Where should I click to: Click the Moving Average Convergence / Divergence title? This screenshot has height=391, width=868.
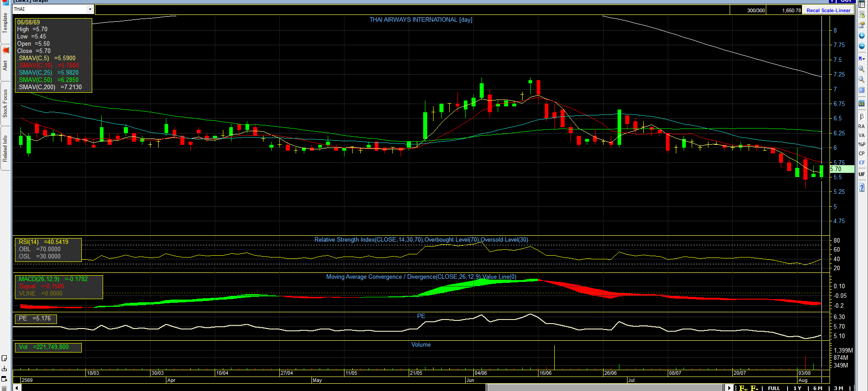point(421,277)
